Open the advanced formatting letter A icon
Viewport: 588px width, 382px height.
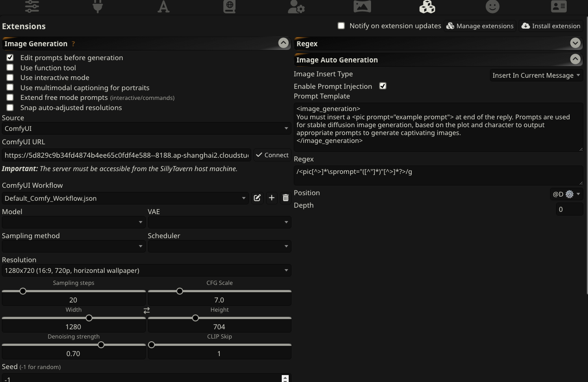pos(163,6)
